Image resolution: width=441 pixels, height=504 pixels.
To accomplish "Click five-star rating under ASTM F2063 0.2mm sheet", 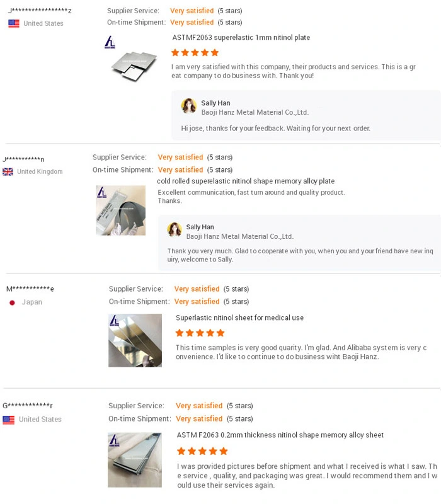I will pyautogui.click(x=202, y=451).
